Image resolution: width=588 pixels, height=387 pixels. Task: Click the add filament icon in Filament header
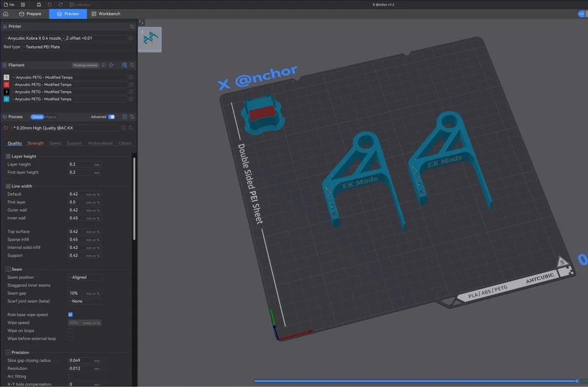[112, 65]
